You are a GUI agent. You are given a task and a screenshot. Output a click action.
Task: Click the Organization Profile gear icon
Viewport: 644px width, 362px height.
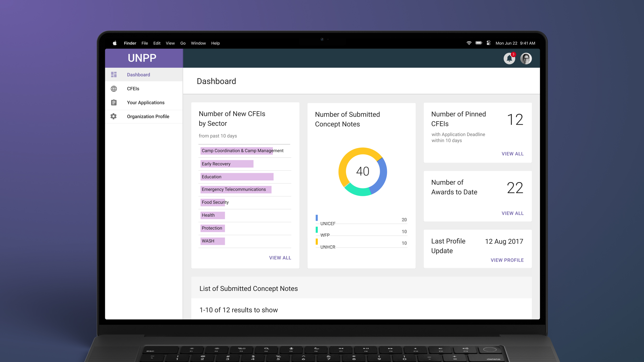[x=114, y=116]
